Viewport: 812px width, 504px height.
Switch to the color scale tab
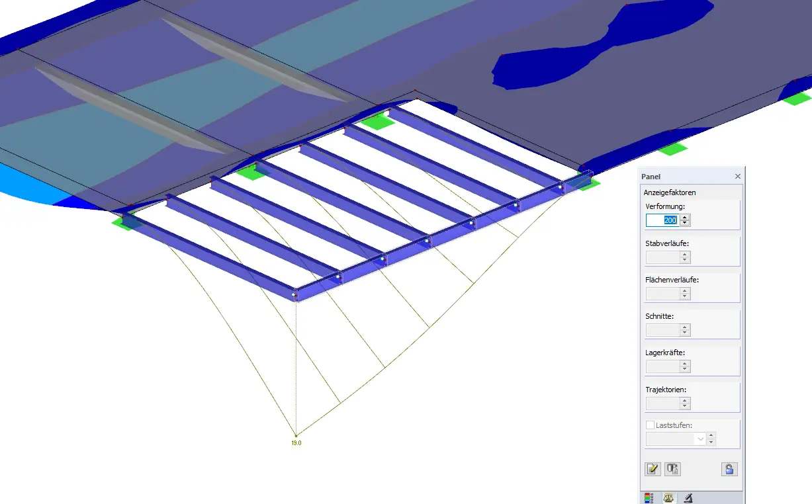[x=647, y=497]
